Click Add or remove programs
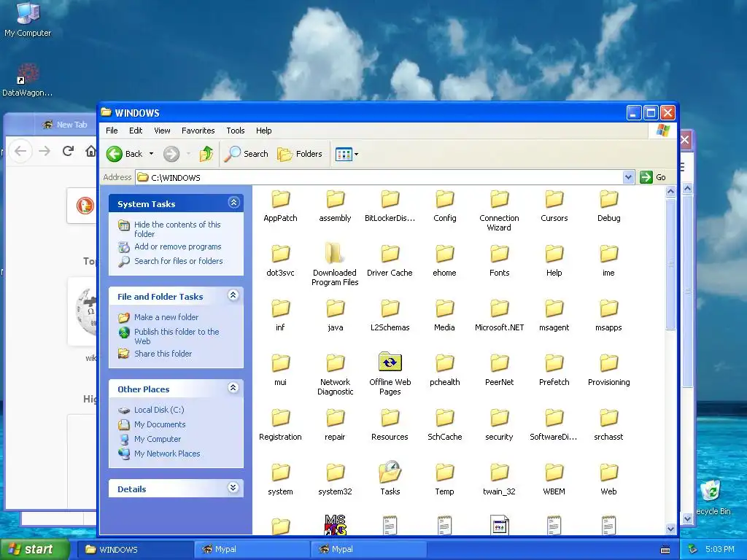This screenshot has width=747, height=560. 178,246
